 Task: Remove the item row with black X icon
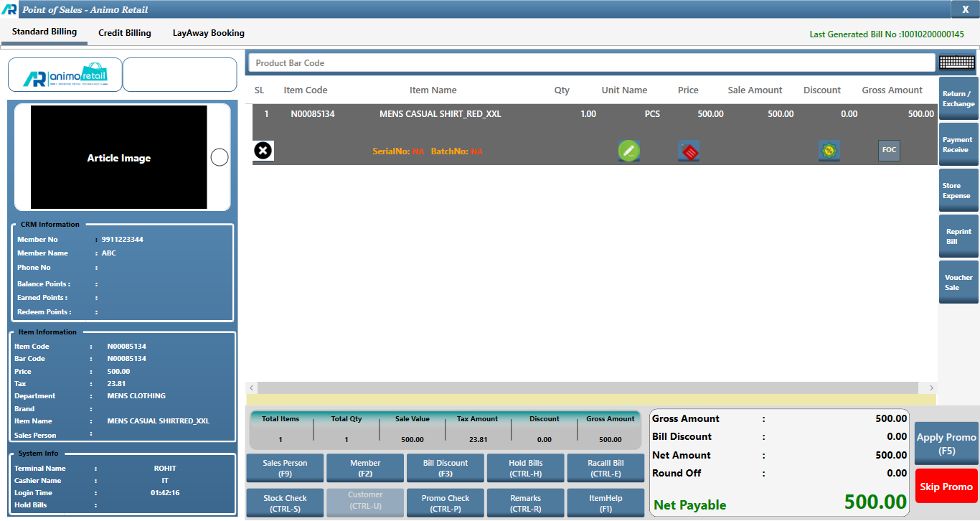(x=263, y=151)
